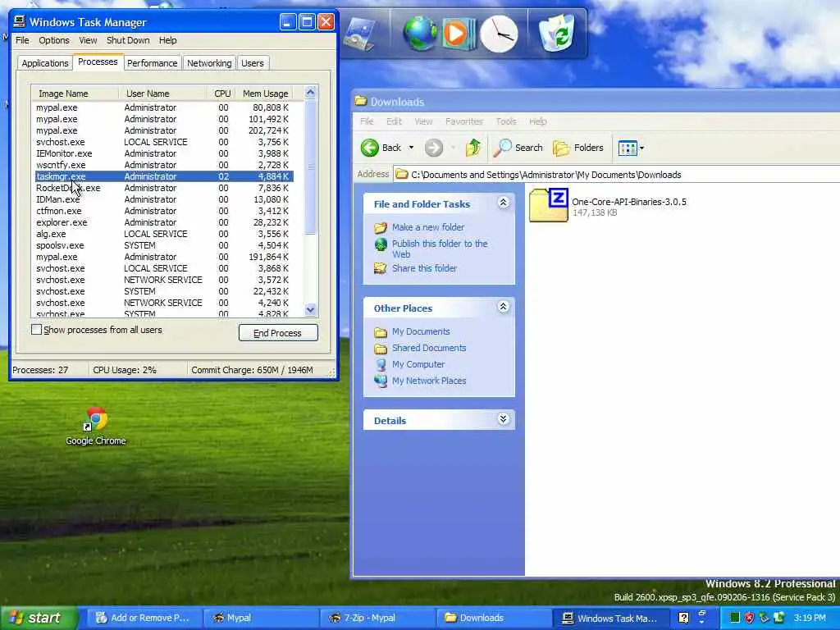The width and height of the screenshot is (840, 630).
Task: Click the red security shield tray icon
Action: (749, 618)
